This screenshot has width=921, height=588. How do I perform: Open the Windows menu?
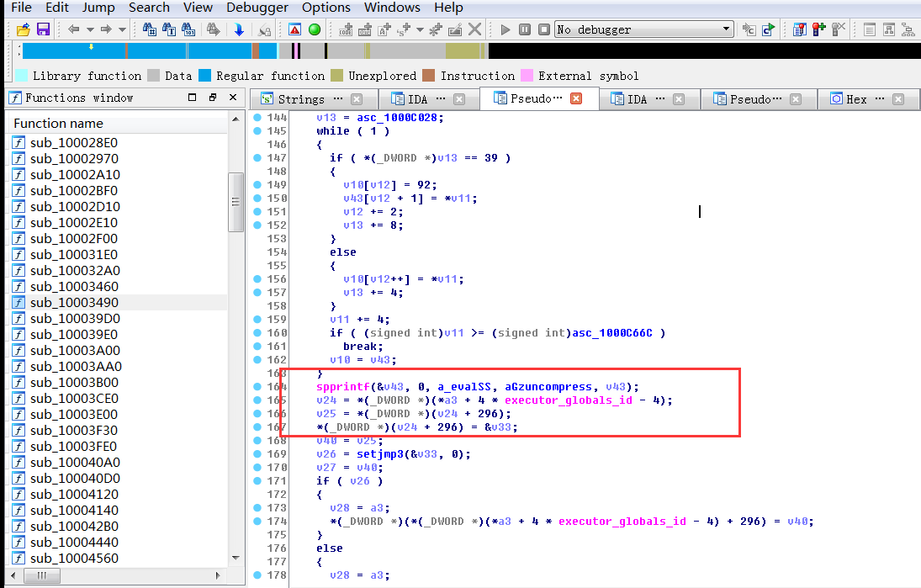[x=392, y=8]
